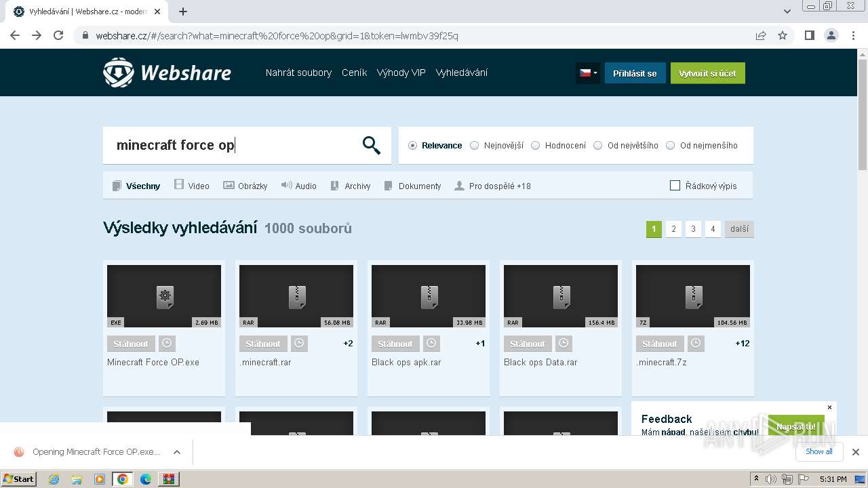Open the Windows Start menu
The image size is (868, 488).
point(19,479)
